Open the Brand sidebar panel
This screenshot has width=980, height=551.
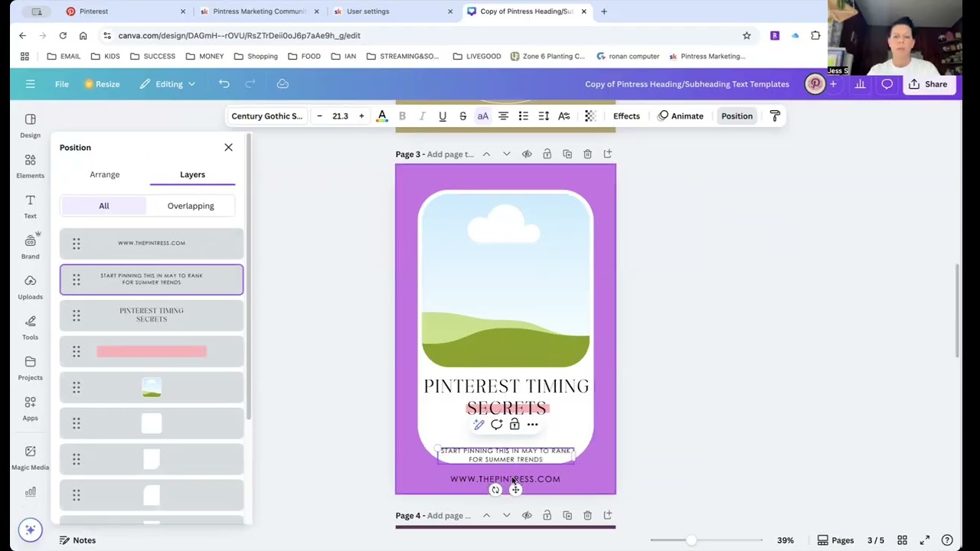click(30, 247)
